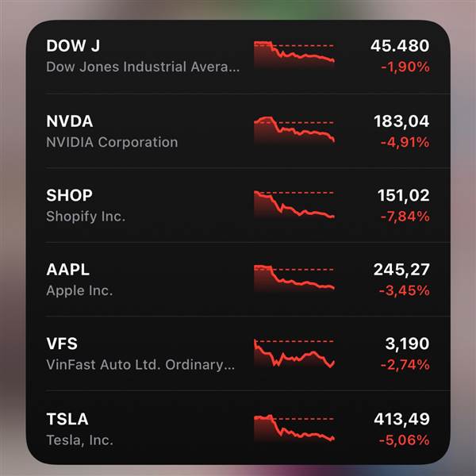View the NVIDIA sparkline chart

[x=294, y=129]
